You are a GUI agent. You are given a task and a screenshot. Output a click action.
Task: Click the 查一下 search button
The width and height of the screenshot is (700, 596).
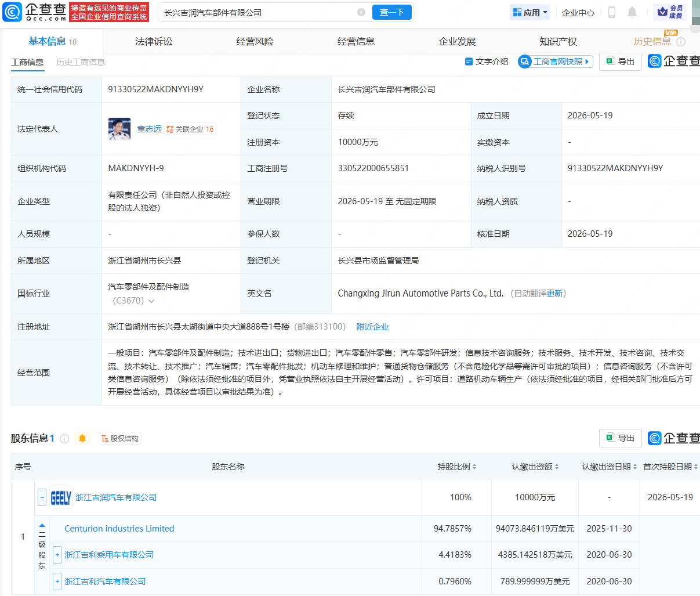pos(392,12)
